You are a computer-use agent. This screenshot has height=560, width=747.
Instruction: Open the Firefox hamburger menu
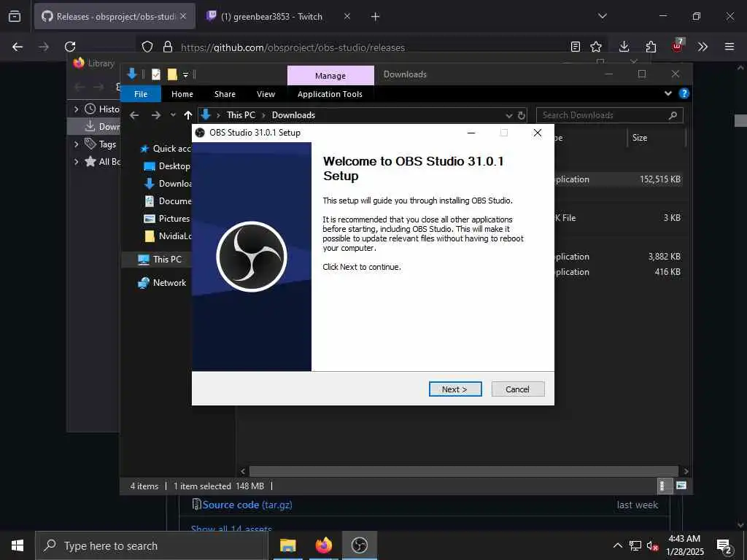point(729,47)
